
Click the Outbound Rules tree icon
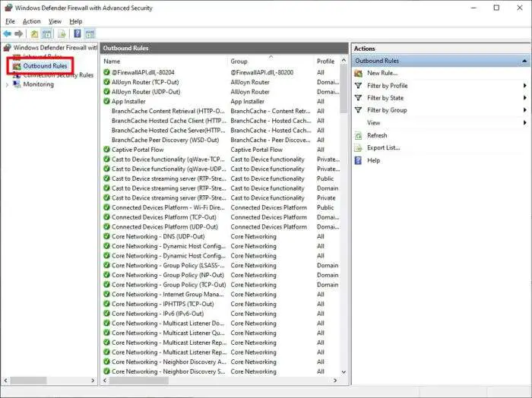click(17, 66)
